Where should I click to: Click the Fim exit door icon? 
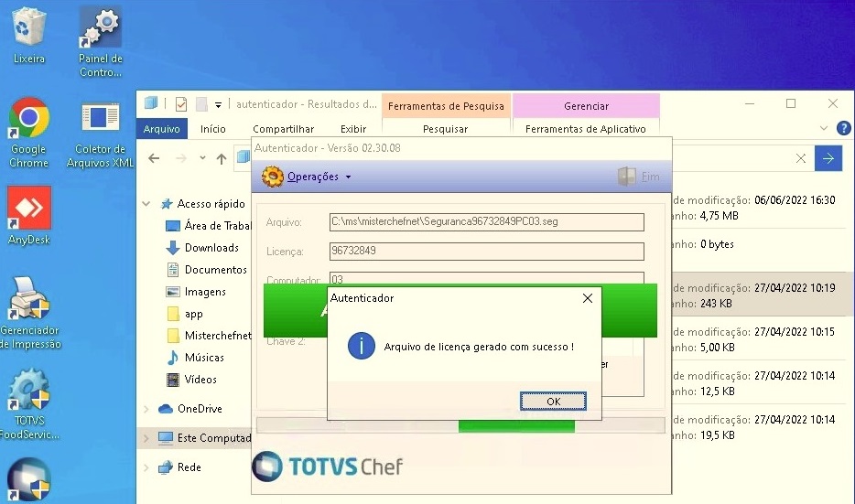point(627,177)
